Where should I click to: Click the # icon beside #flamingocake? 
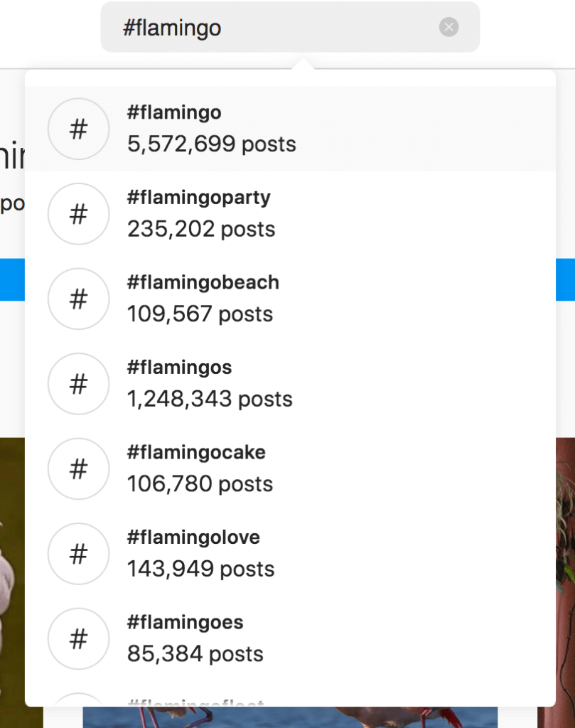pyautogui.click(x=78, y=469)
